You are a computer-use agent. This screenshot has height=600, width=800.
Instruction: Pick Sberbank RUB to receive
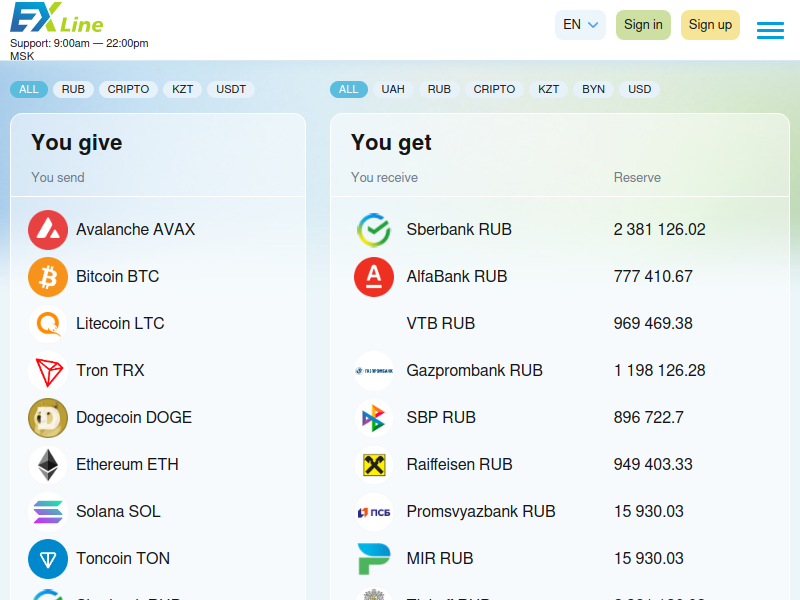[x=560, y=230]
